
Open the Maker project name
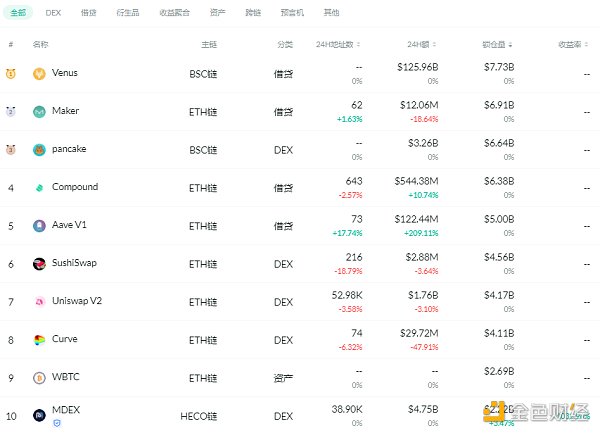tap(65, 111)
